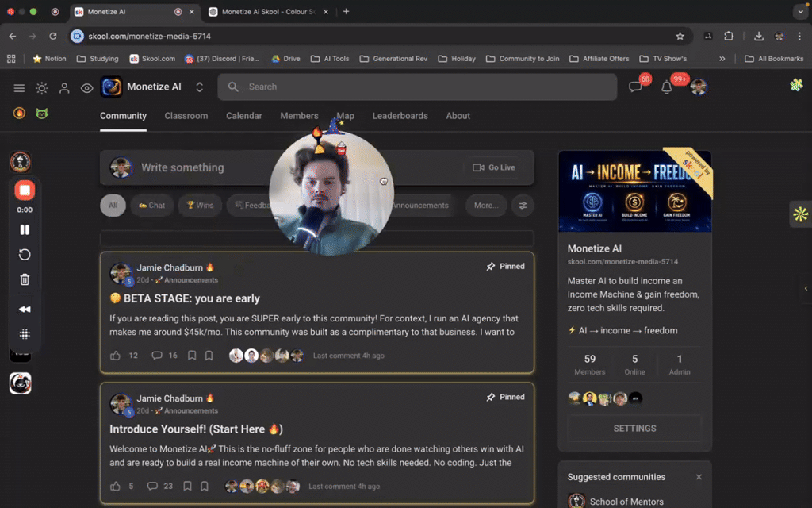Pause the screen recording
The height and width of the screenshot is (508, 812).
(25, 229)
